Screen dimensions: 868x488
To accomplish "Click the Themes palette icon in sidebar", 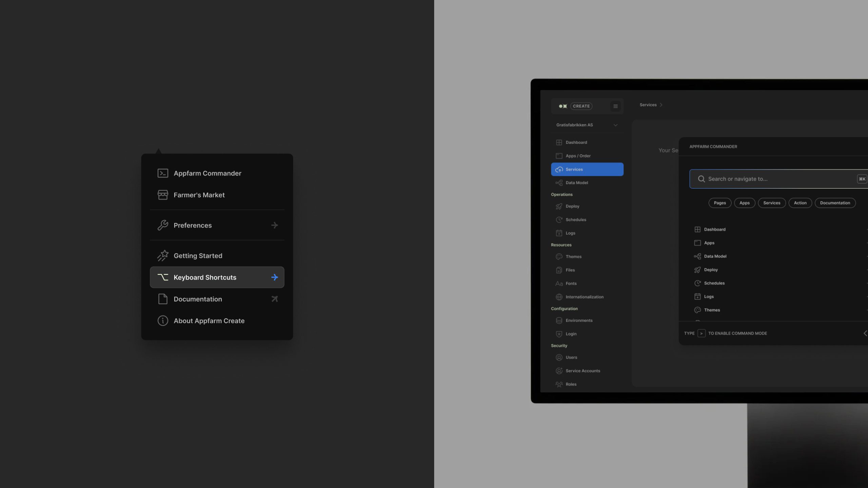I will 559,257.
